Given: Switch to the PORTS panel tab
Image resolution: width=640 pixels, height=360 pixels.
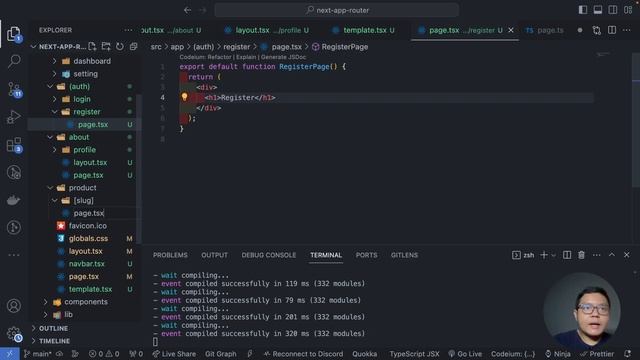Looking at the screenshot, I should (366, 255).
